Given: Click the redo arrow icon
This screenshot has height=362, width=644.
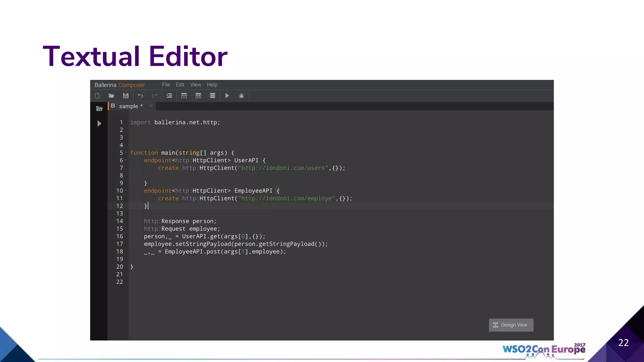Looking at the screenshot, I should (154, 96).
